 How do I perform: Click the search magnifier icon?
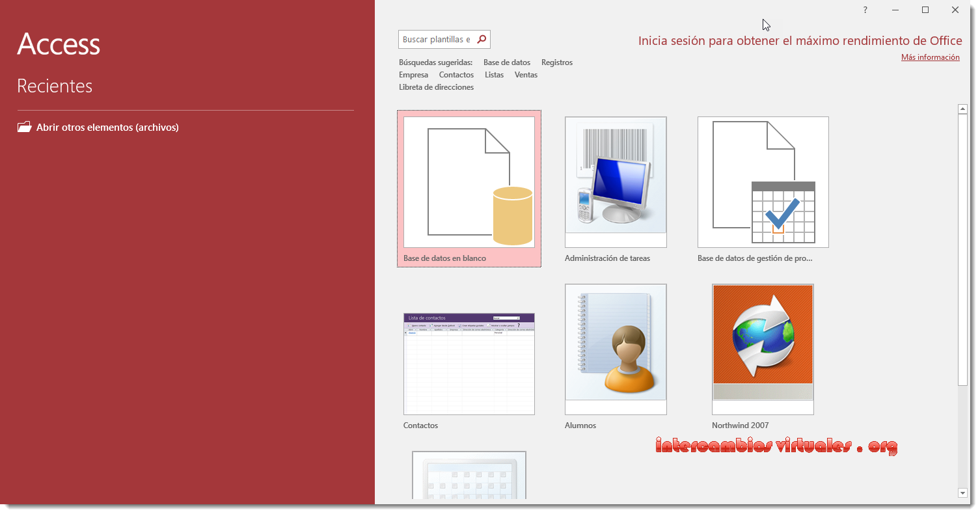[482, 39]
